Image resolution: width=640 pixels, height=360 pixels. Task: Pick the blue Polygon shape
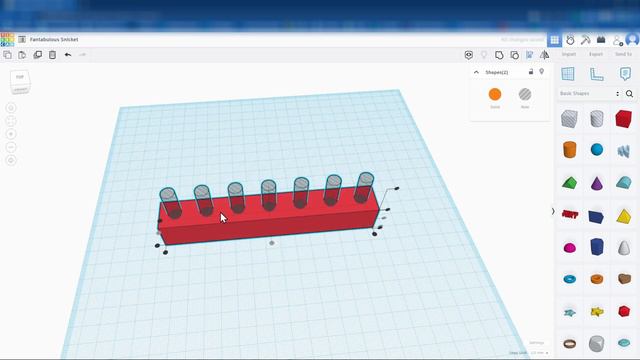point(597,247)
